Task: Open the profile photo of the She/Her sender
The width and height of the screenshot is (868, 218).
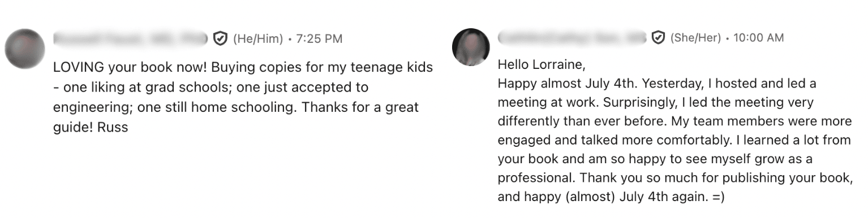Action: click(471, 47)
